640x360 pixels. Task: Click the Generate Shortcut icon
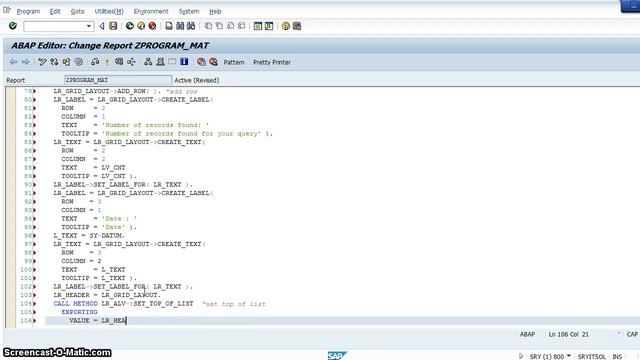(269, 26)
